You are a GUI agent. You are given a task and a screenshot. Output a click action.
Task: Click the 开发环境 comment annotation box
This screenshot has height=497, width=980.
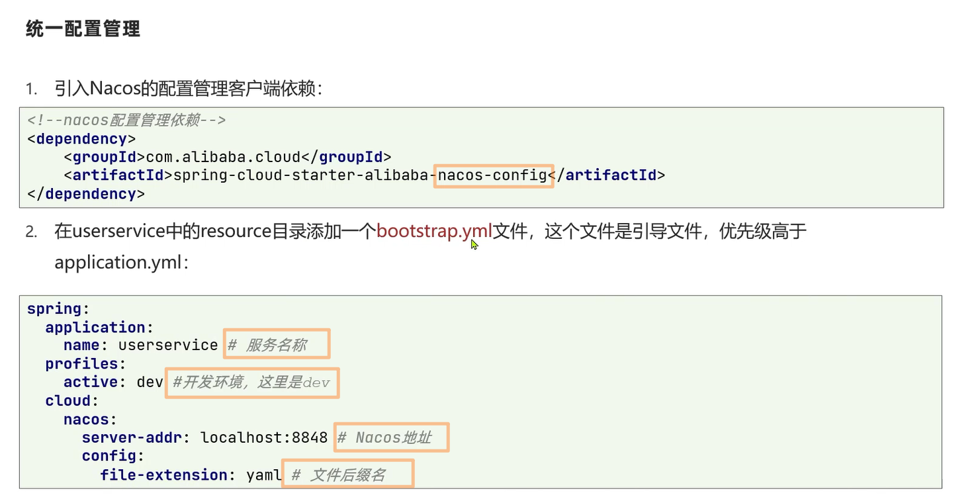point(252,383)
